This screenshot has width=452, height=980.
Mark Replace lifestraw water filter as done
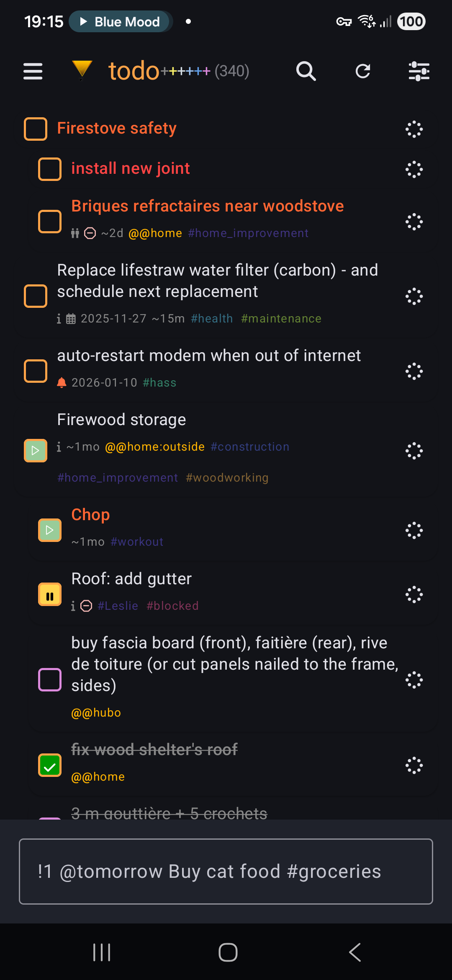(36, 296)
